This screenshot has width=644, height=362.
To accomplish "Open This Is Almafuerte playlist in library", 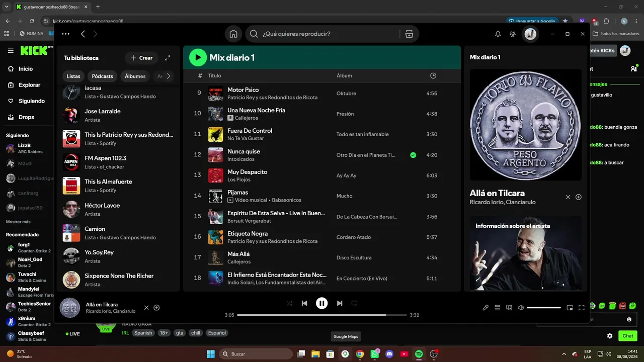I will (118, 186).
